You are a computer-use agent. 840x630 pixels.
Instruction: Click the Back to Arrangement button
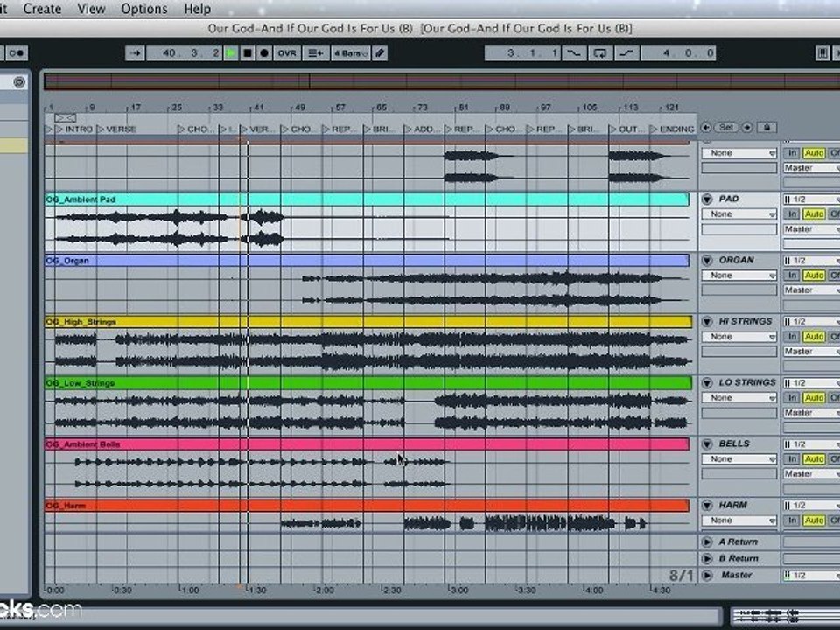point(316,53)
